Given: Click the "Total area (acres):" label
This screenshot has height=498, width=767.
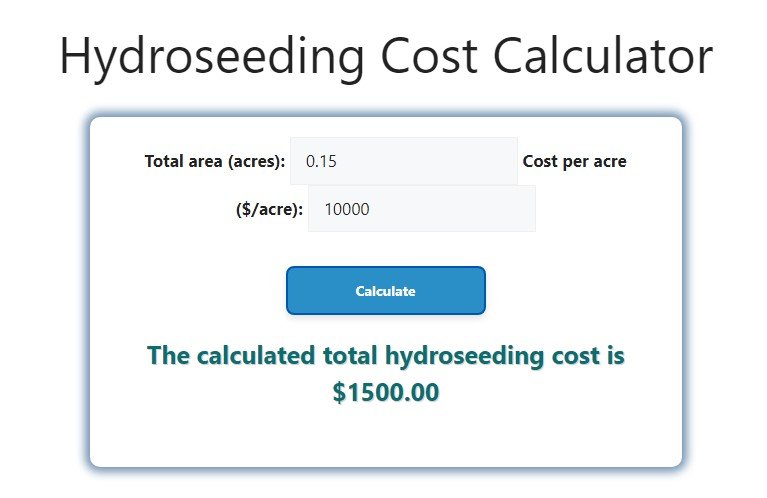Looking at the screenshot, I should pyautogui.click(x=215, y=161).
